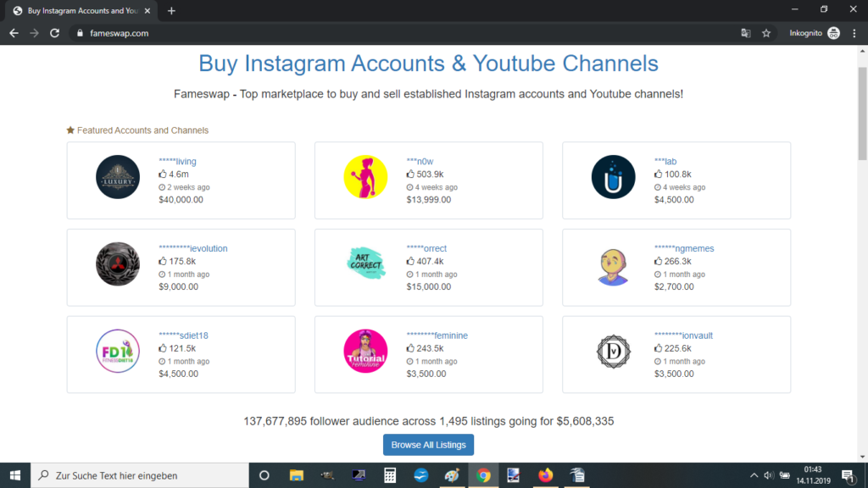868x488 pixels.
Task: Open the *********ievolution listing link
Action: click(192, 248)
